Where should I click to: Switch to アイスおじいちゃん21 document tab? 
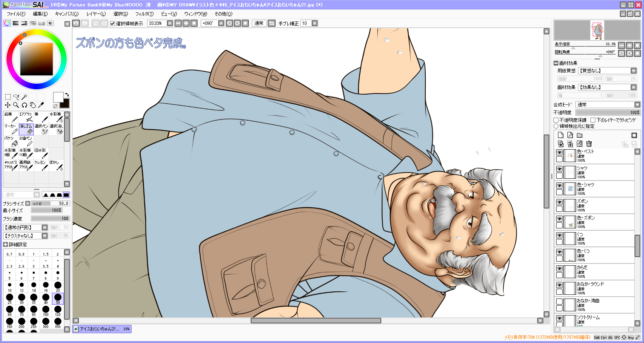click(x=102, y=329)
